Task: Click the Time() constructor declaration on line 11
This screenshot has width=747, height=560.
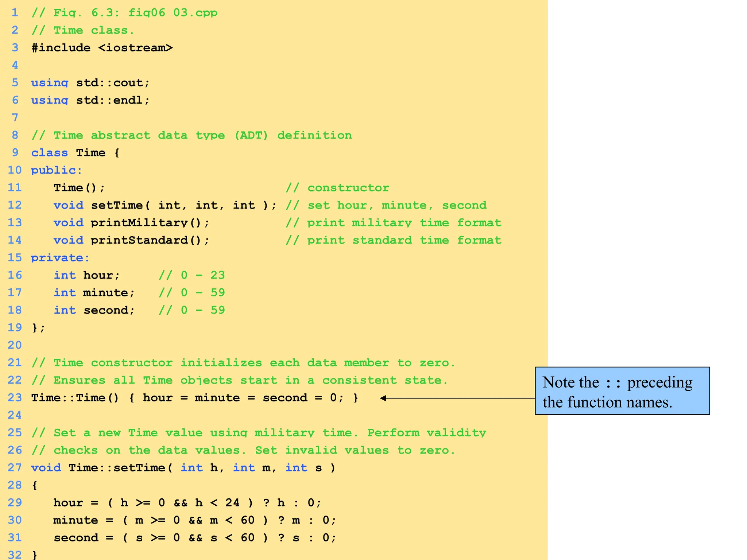Action: (79, 188)
